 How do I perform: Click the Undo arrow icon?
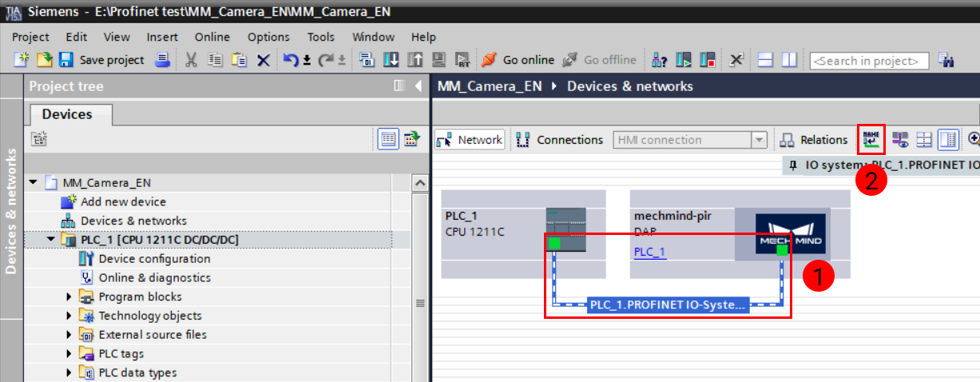pos(292,60)
